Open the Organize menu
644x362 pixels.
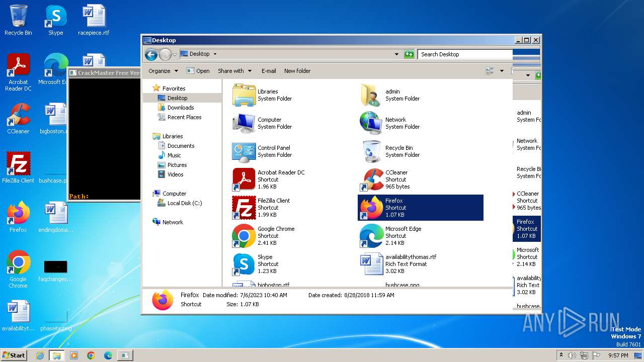click(164, 71)
